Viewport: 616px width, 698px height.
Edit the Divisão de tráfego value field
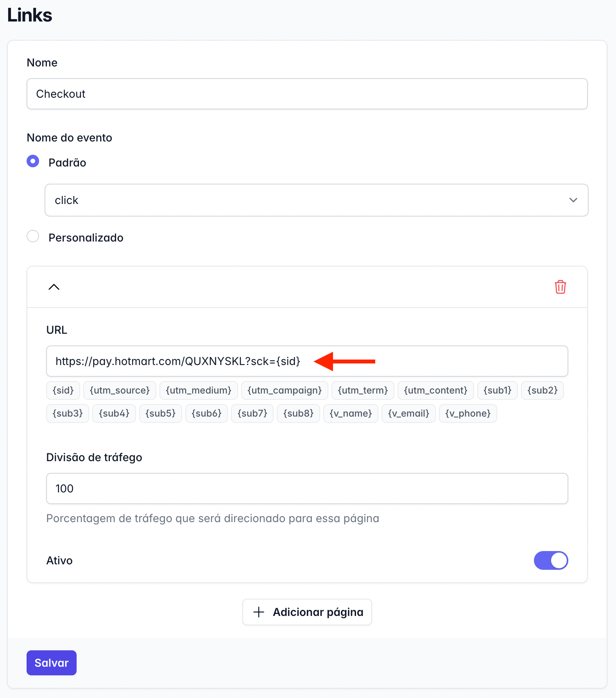tap(307, 489)
